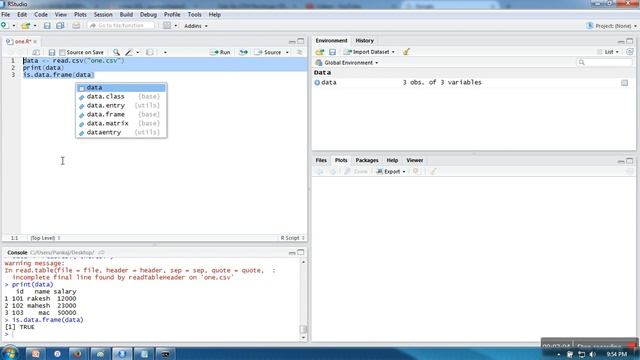Load workspace in Environment pane
The width and height of the screenshot is (640, 360).
coord(320,52)
